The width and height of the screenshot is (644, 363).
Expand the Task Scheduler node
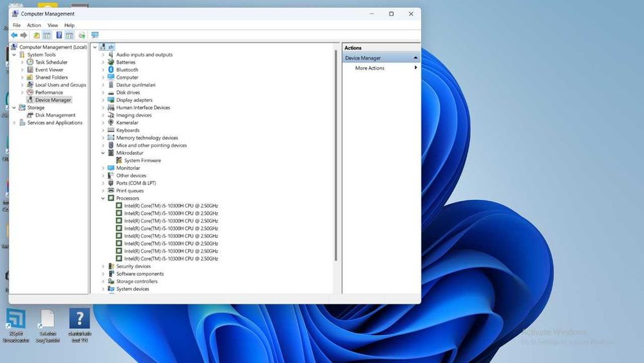pyautogui.click(x=22, y=62)
